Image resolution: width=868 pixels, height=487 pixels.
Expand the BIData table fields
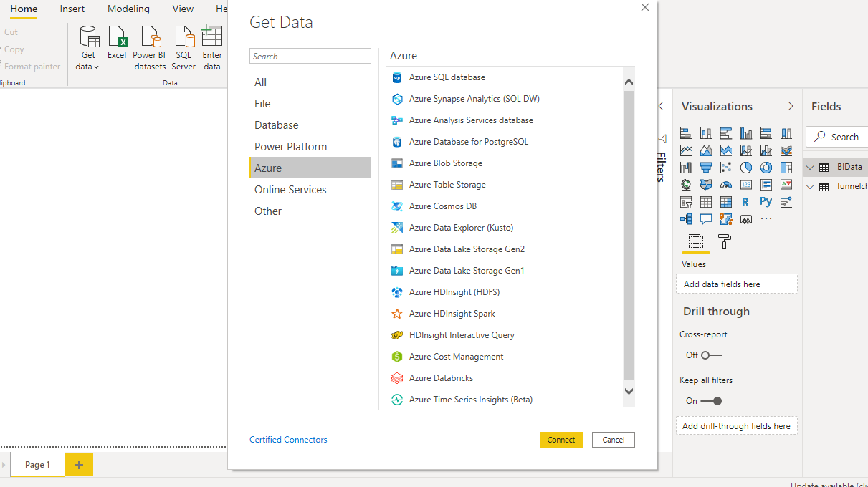811,167
